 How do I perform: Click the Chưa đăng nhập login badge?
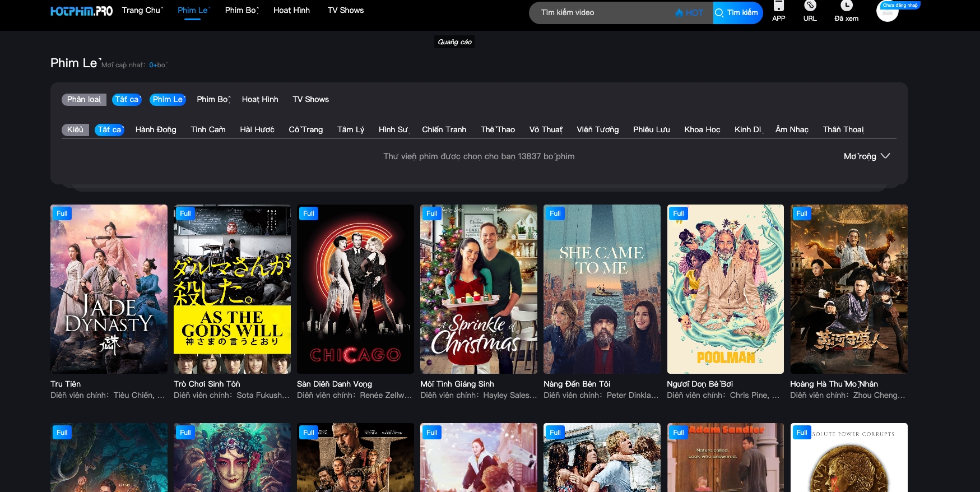coord(900,5)
